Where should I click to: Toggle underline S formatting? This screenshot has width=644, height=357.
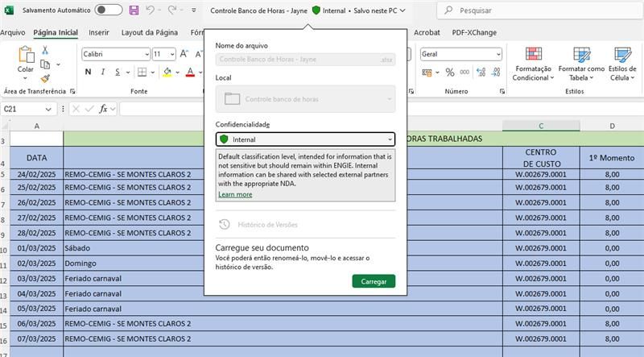click(x=118, y=72)
